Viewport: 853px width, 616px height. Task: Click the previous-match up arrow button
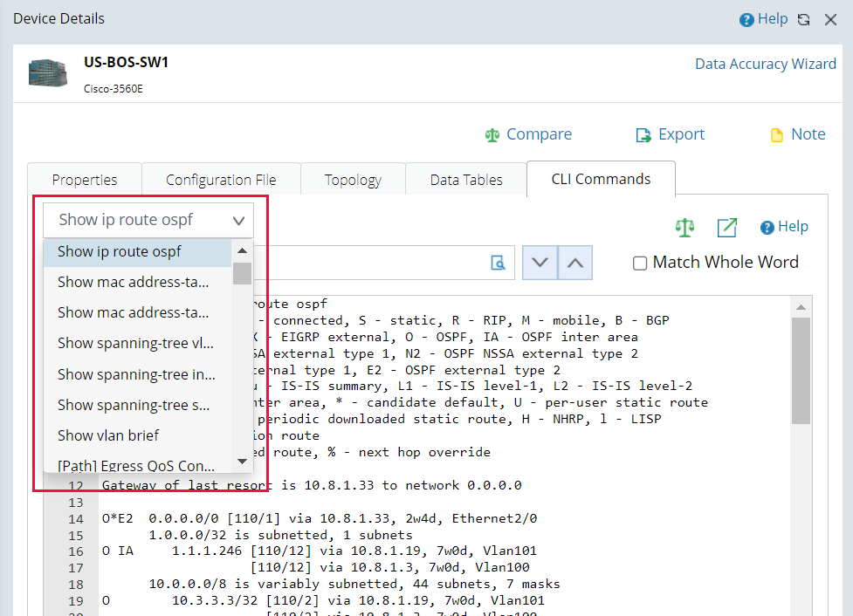coord(575,262)
